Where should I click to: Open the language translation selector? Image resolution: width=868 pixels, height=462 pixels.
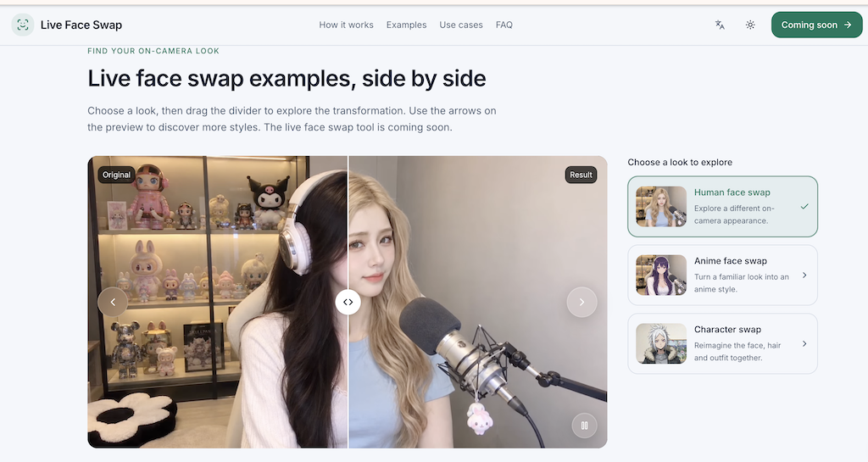[720, 25]
